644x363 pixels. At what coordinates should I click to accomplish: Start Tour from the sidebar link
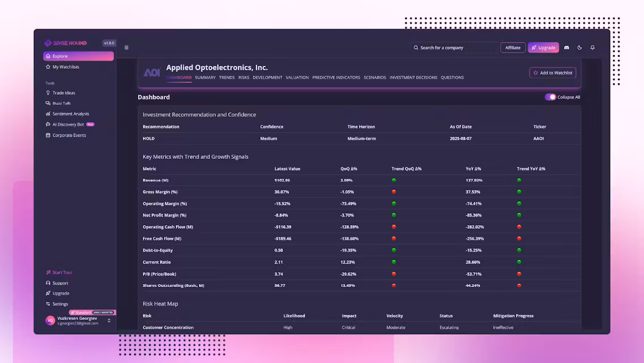tap(61, 272)
